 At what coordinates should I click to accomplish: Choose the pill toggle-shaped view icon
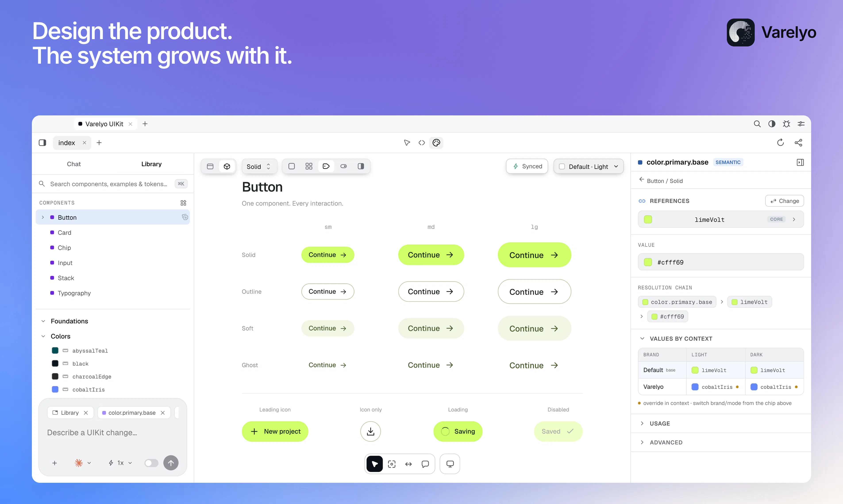[343, 166]
